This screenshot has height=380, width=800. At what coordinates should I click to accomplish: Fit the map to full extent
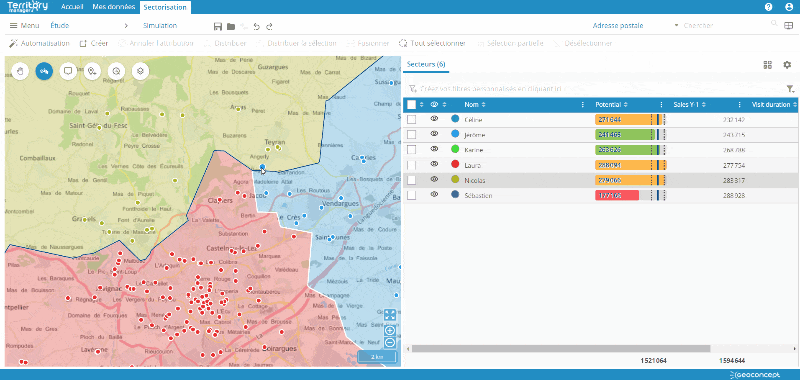390,315
